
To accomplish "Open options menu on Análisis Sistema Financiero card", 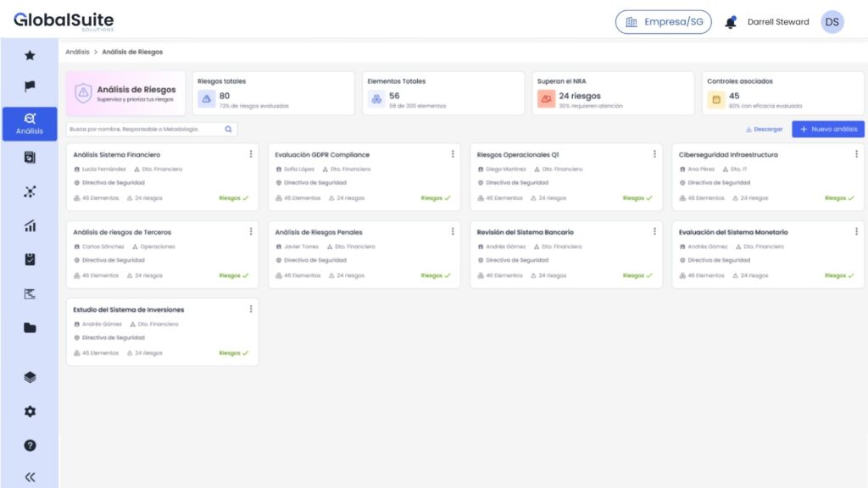I will [250, 154].
